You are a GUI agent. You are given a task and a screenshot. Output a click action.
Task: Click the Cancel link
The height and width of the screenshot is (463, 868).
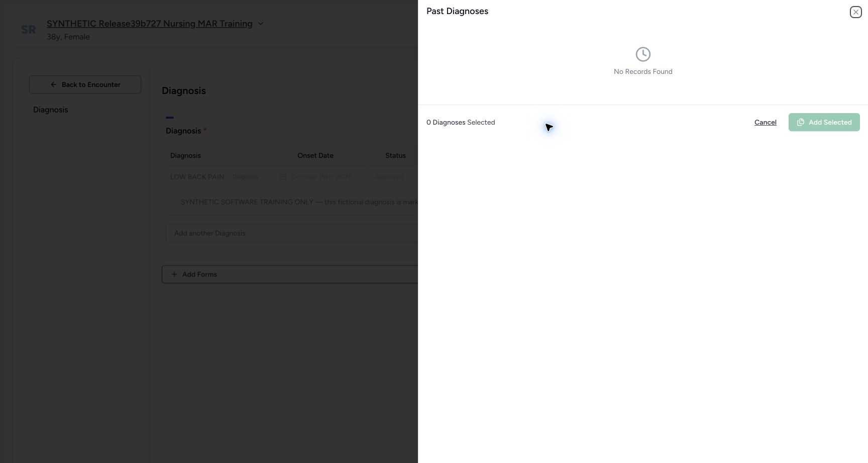click(x=765, y=122)
